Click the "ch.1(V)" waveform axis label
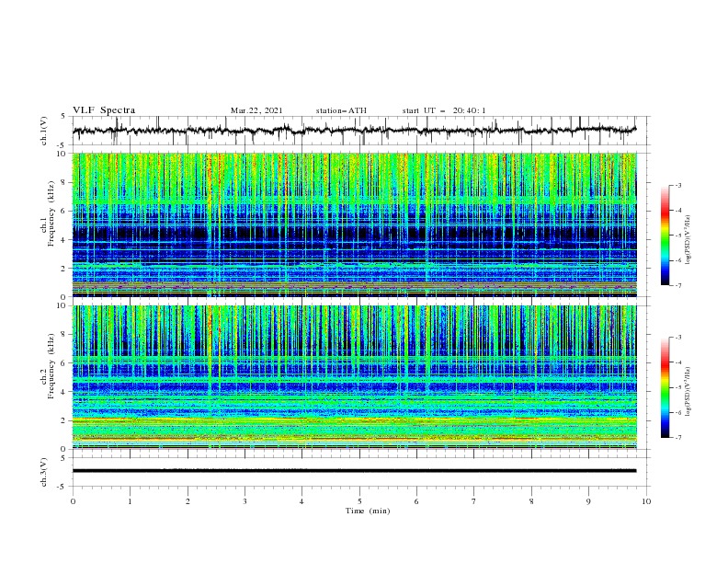The width and height of the screenshot is (728, 563). 43,131
